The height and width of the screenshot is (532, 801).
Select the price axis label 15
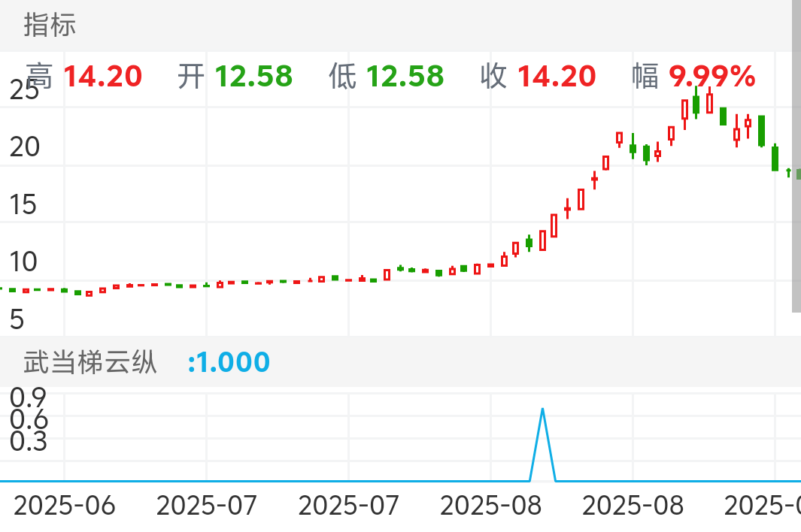coord(25,204)
